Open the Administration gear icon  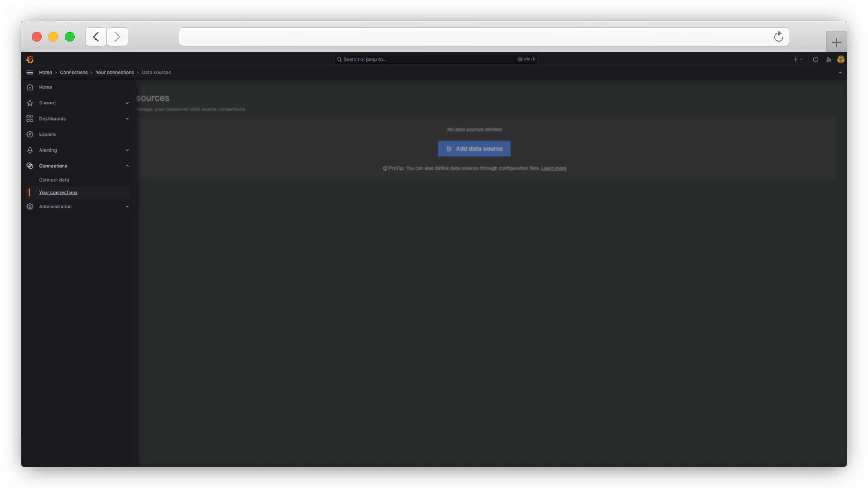click(30, 206)
